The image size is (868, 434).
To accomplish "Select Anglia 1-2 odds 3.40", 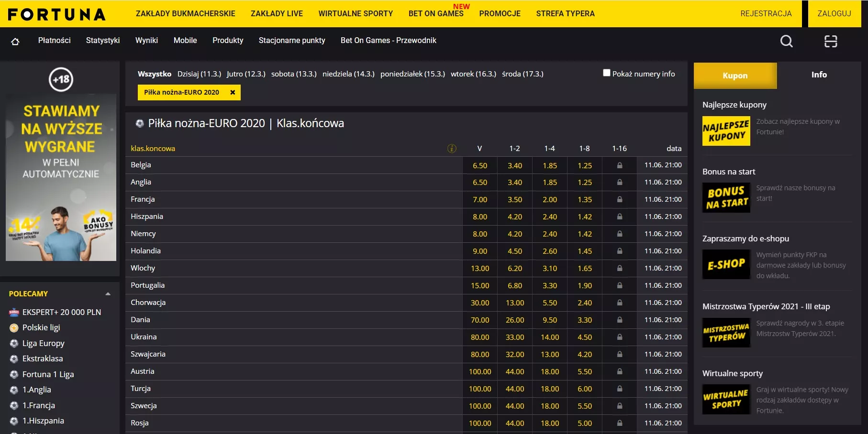I will click(515, 183).
